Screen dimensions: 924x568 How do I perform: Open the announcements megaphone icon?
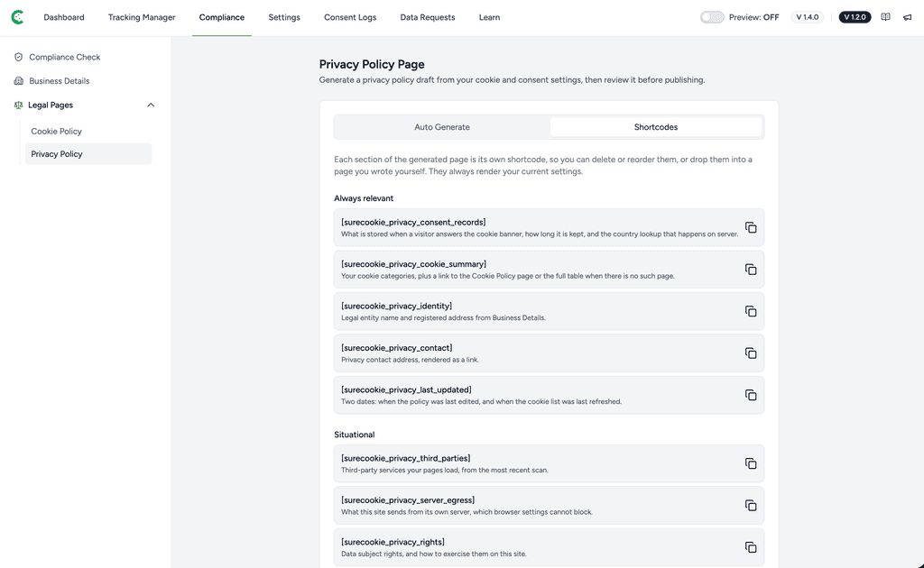tap(908, 17)
